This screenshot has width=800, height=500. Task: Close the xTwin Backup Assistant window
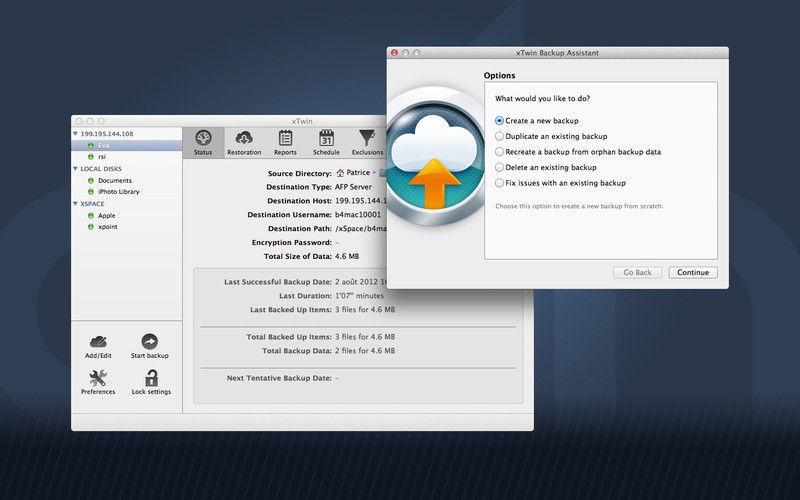pyautogui.click(x=394, y=53)
